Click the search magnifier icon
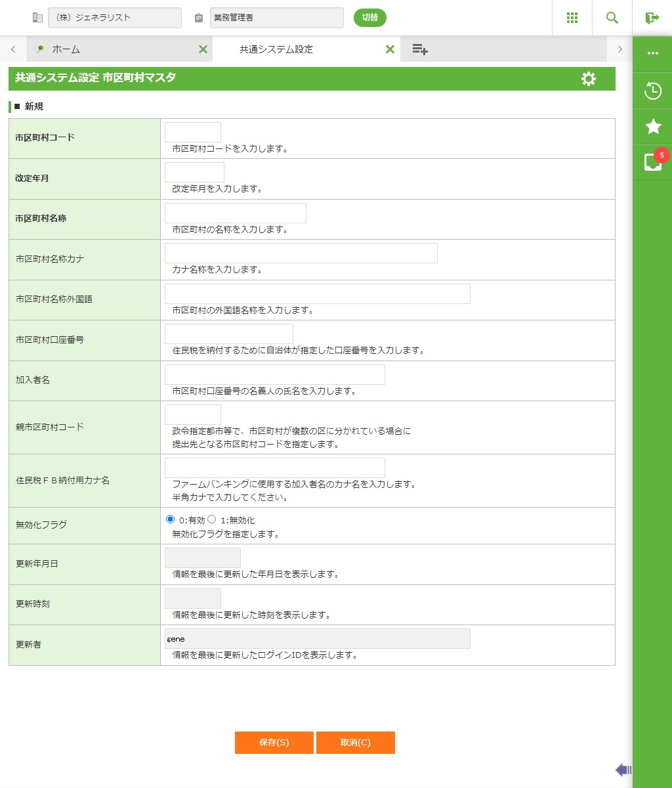Screen dimensions: 672x788 [x=612, y=18]
